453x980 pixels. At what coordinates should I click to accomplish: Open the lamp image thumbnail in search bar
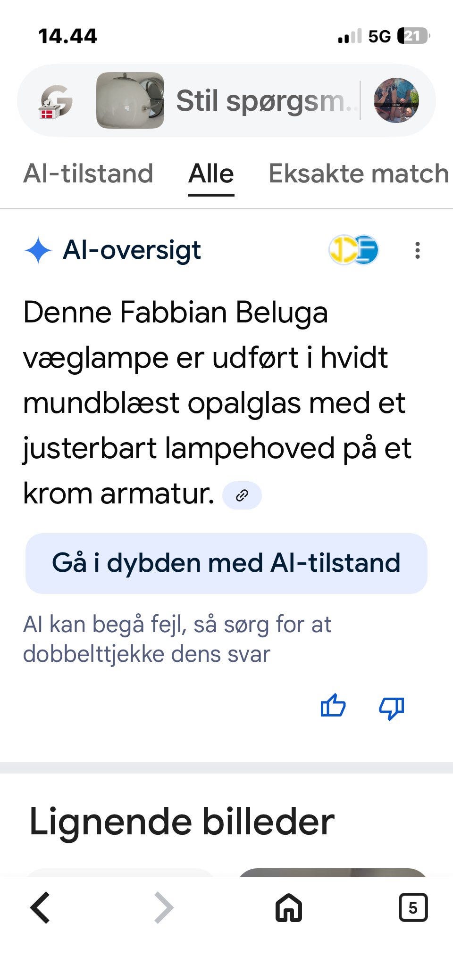coord(130,100)
